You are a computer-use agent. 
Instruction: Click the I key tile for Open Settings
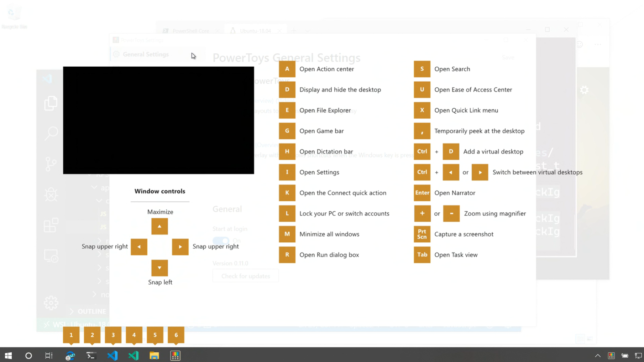287,172
